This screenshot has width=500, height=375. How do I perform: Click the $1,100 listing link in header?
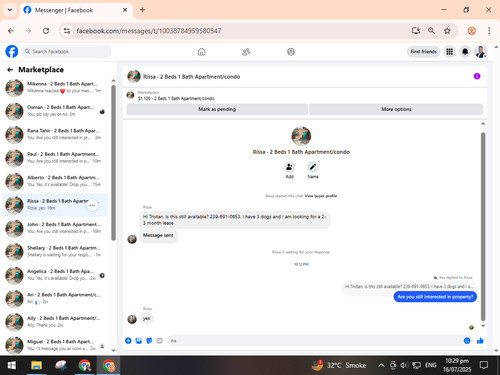pos(176,98)
